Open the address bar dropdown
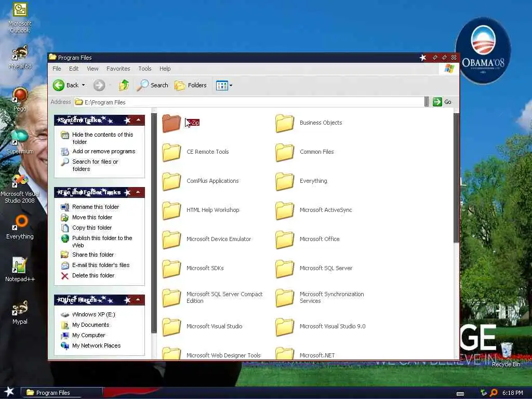 pyautogui.click(x=427, y=102)
